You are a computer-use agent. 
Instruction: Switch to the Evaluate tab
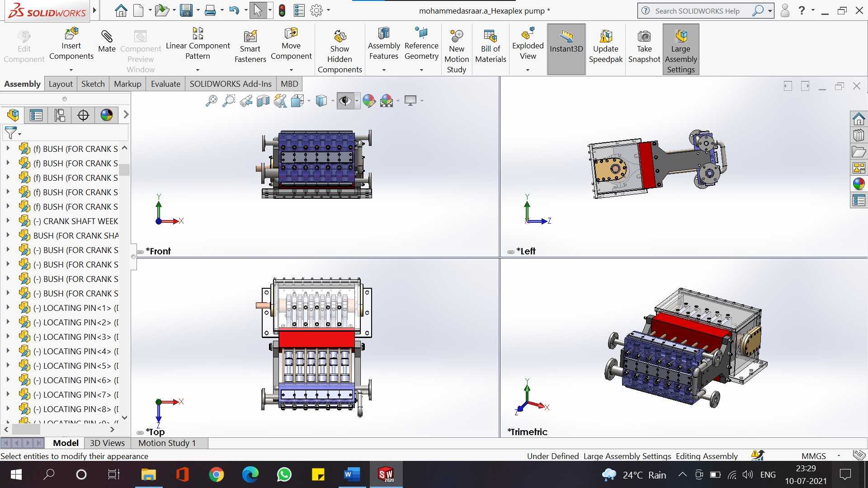165,84
